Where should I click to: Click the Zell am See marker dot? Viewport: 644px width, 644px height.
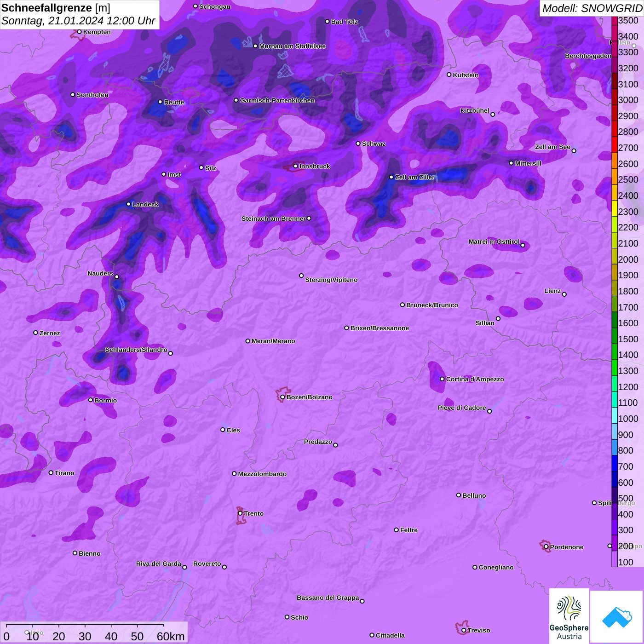tap(574, 151)
